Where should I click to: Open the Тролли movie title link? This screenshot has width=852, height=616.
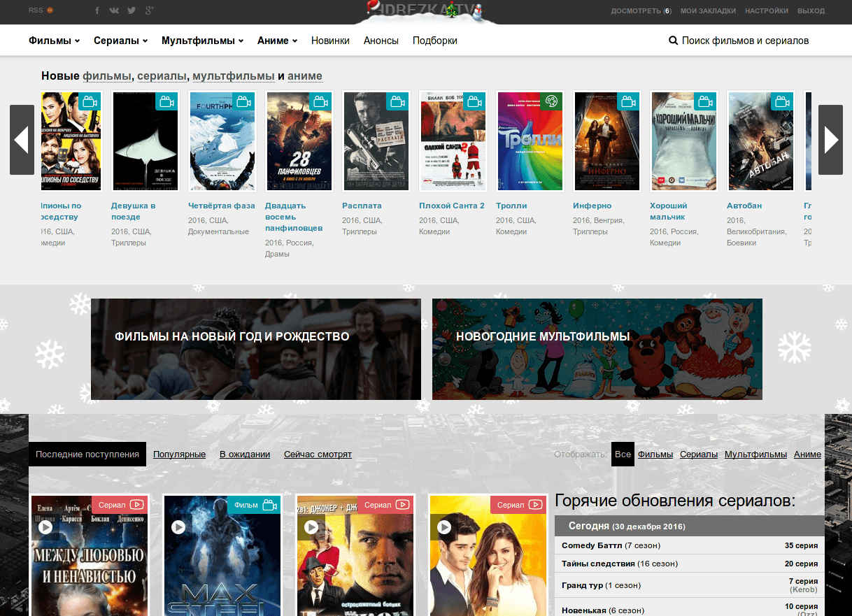click(511, 206)
